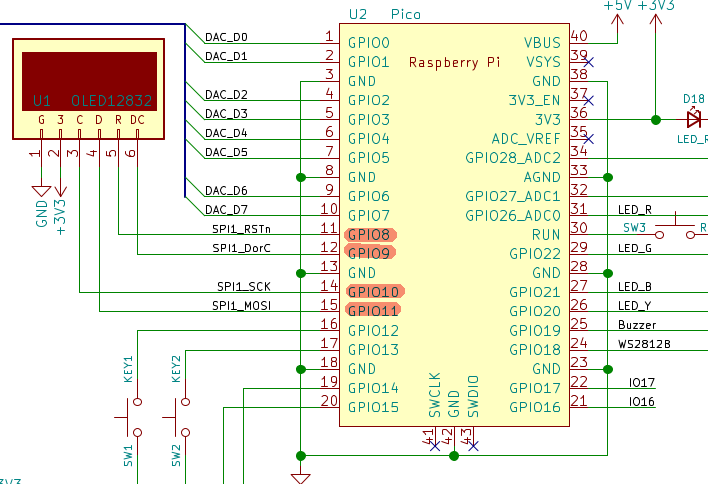Click the WS2812B net label
Screen dimensions: 708x484
644,344
